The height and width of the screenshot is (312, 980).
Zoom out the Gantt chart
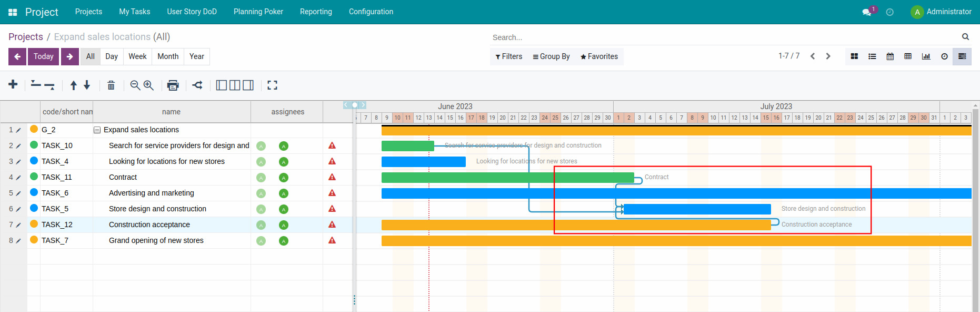[x=135, y=85]
